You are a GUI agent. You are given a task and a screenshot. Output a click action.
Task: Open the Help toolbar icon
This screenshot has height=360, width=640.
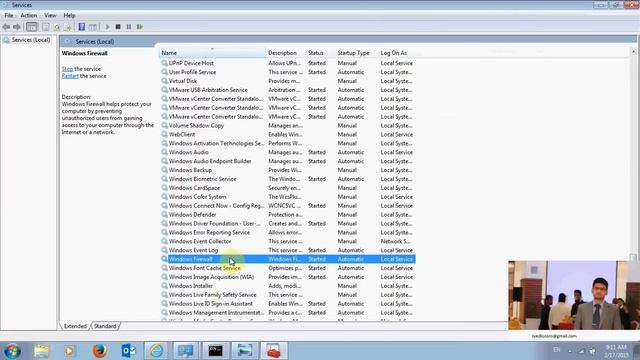82,27
